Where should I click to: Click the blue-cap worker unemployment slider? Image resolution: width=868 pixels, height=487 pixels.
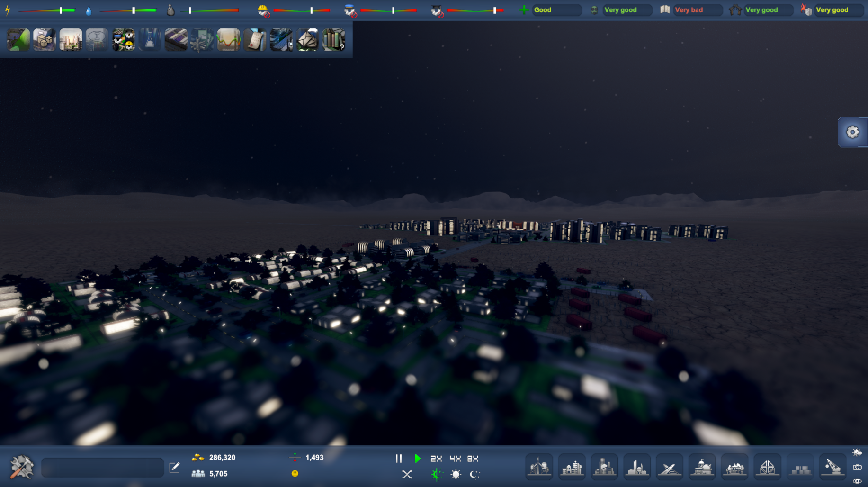tap(388, 10)
